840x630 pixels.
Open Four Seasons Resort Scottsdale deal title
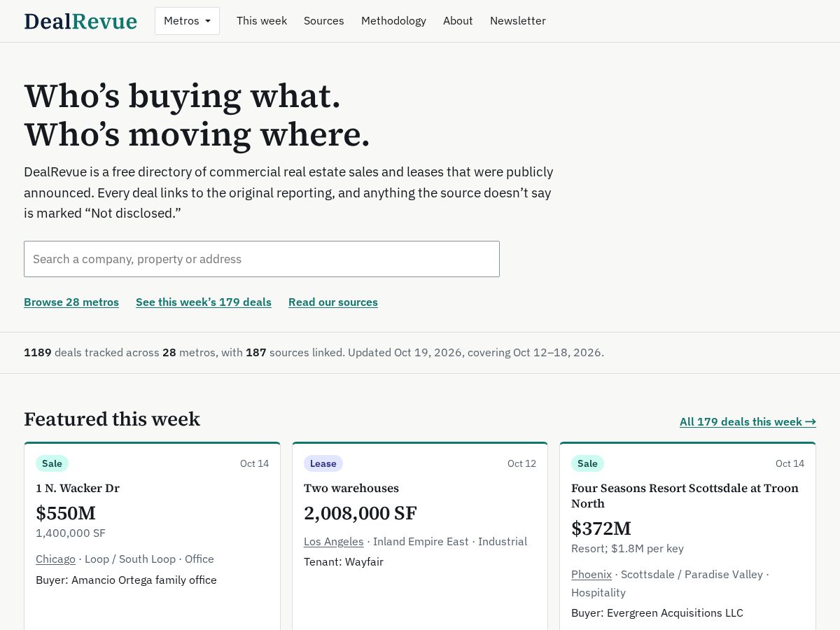pos(685,496)
